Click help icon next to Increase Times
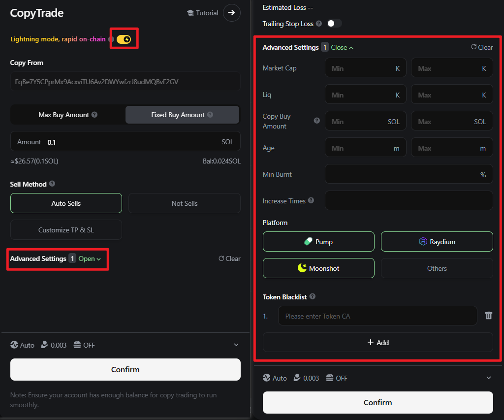 point(311,201)
